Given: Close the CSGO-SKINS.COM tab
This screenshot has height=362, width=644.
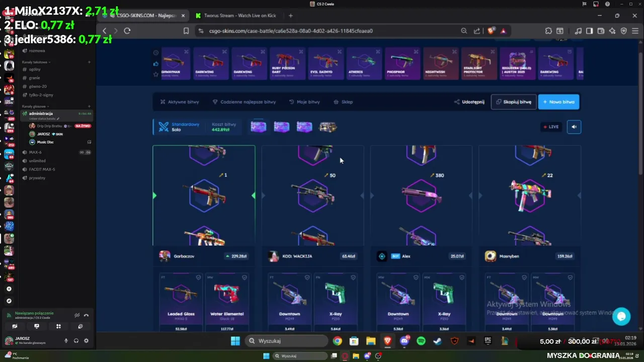Looking at the screenshot, I should pyautogui.click(x=183, y=16).
